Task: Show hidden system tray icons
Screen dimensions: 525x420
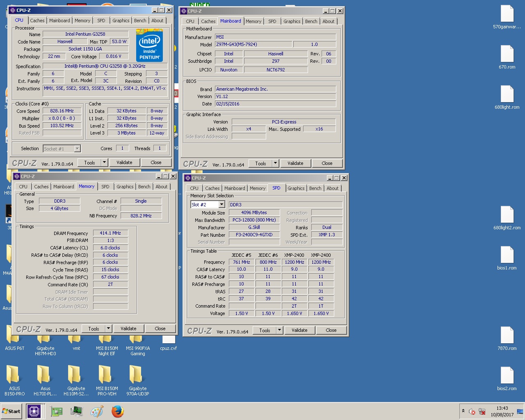Action: 463,411
